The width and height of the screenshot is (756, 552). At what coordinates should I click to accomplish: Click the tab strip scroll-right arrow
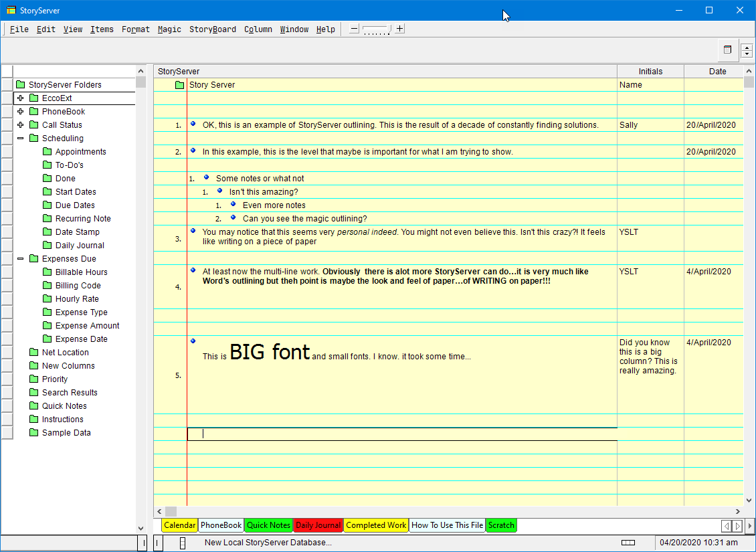click(x=737, y=525)
